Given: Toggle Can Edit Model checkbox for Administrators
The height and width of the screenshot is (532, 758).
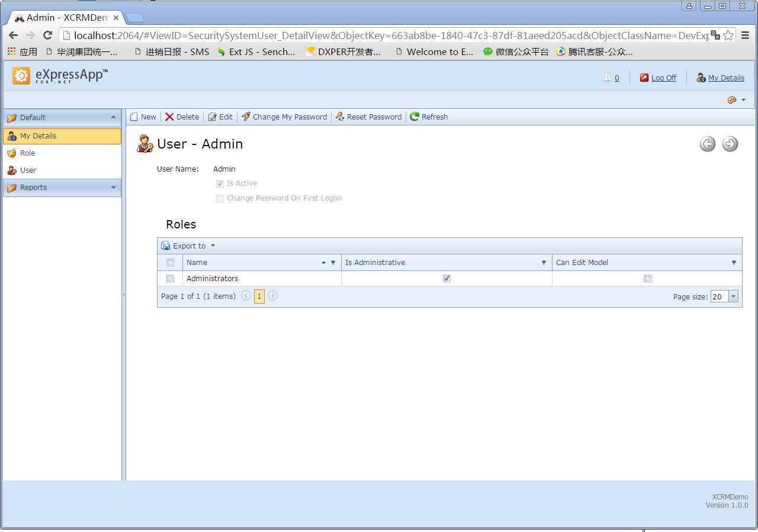Looking at the screenshot, I should point(647,278).
